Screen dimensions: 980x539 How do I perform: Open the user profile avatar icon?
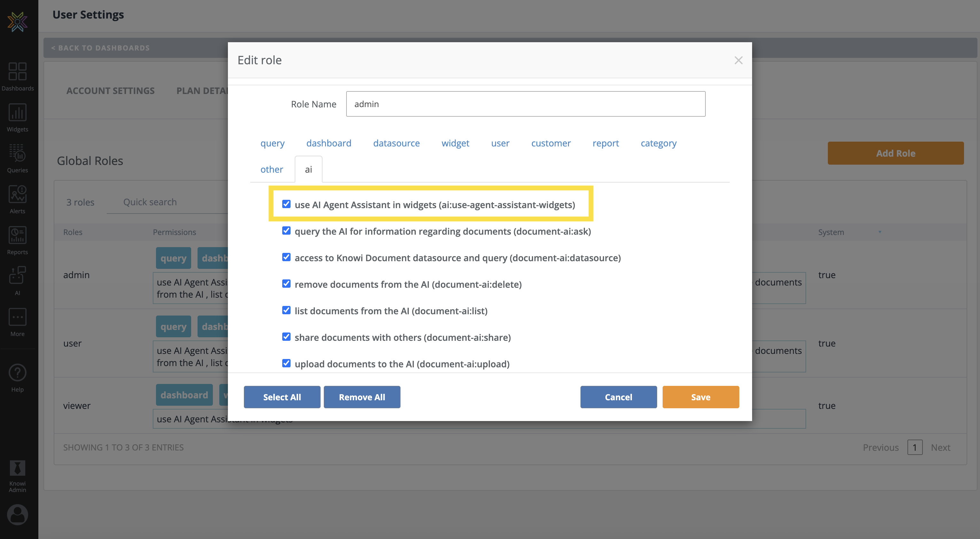click(x=18, y=514)
